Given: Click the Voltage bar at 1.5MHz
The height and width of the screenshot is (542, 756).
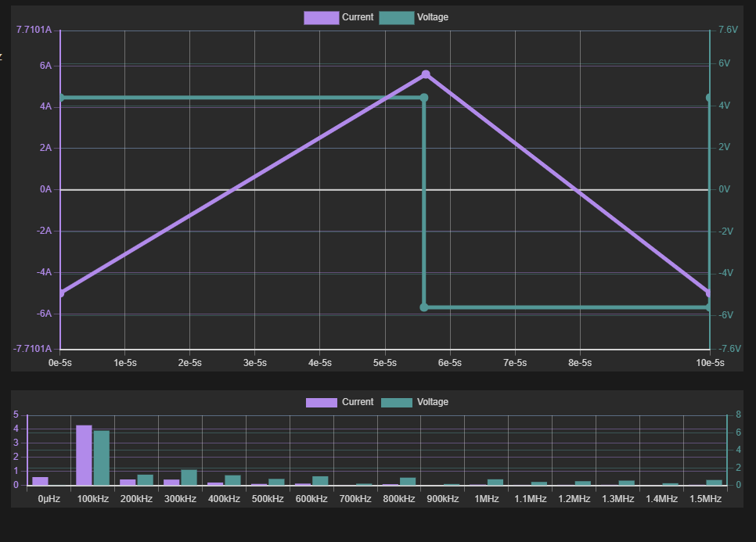Looking at the screenshot, I should [x=714, y=483].
